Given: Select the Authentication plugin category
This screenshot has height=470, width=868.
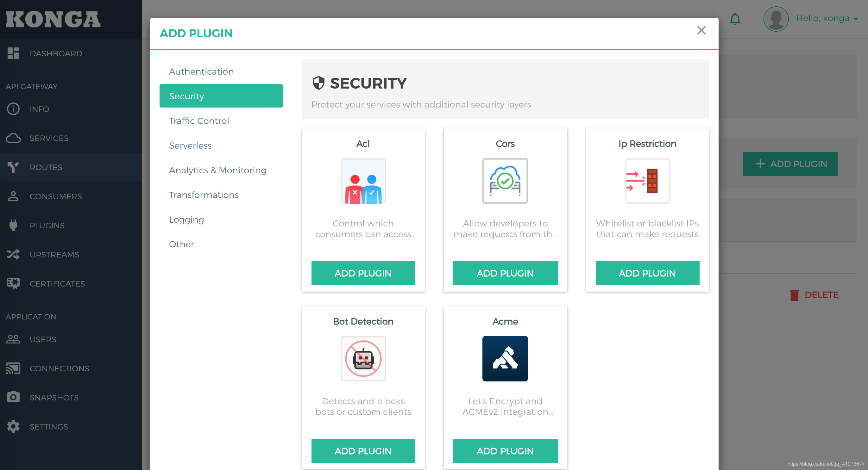Looking at the screenshot, I should [x=201, y=71].
